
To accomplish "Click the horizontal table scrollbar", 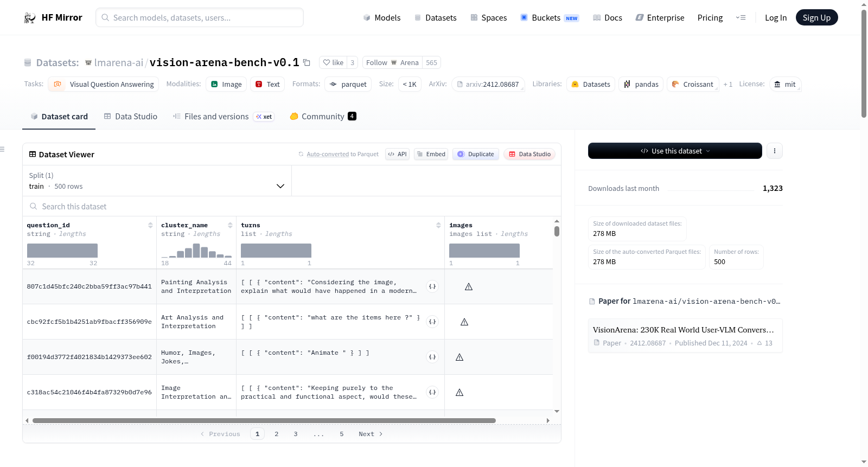I will point(264,420).
